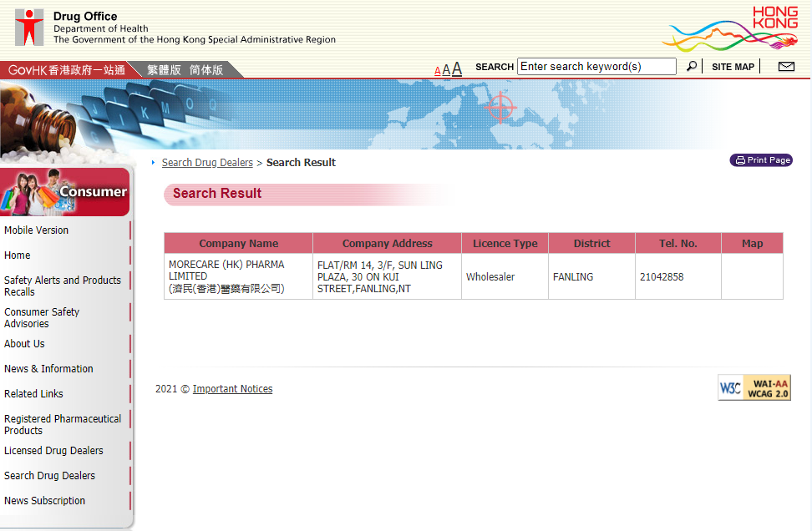Switch to Traditional Chinese 繁體版
Viewport: 812px width, 531px height.
point(164,70)
